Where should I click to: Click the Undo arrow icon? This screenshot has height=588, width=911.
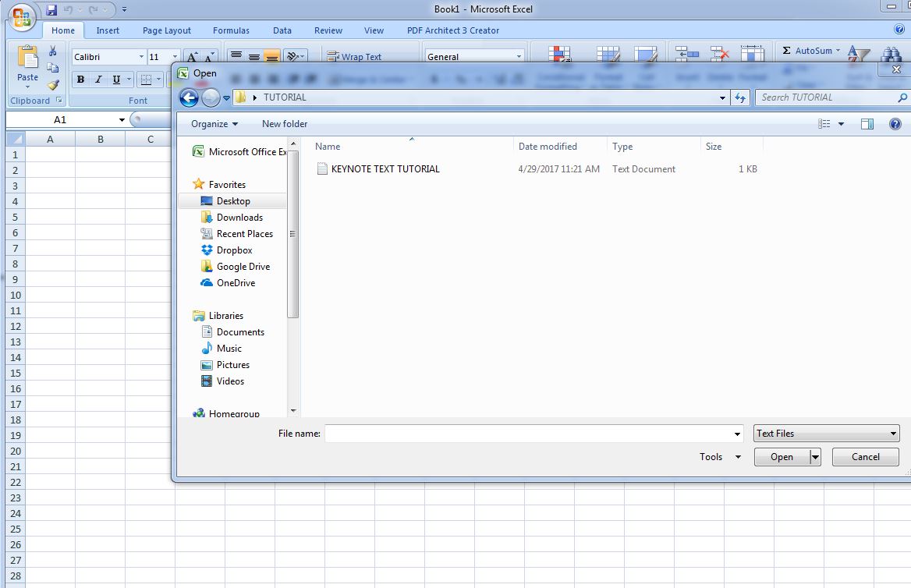[69, 10]
